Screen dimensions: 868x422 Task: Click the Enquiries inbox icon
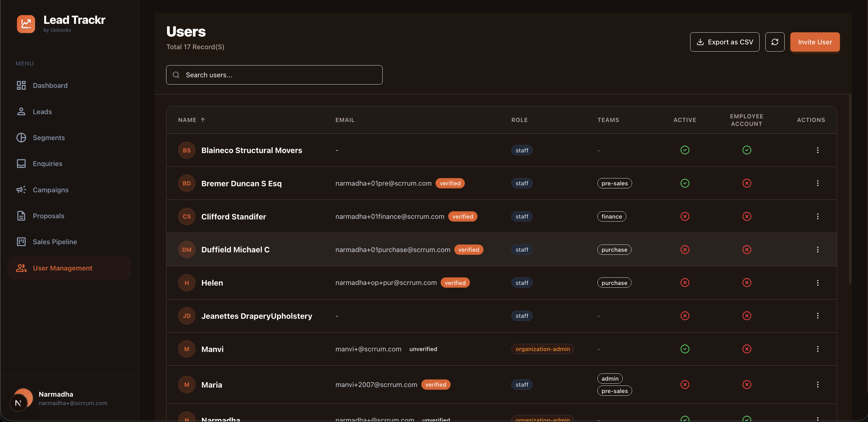(x=21, y=163)
